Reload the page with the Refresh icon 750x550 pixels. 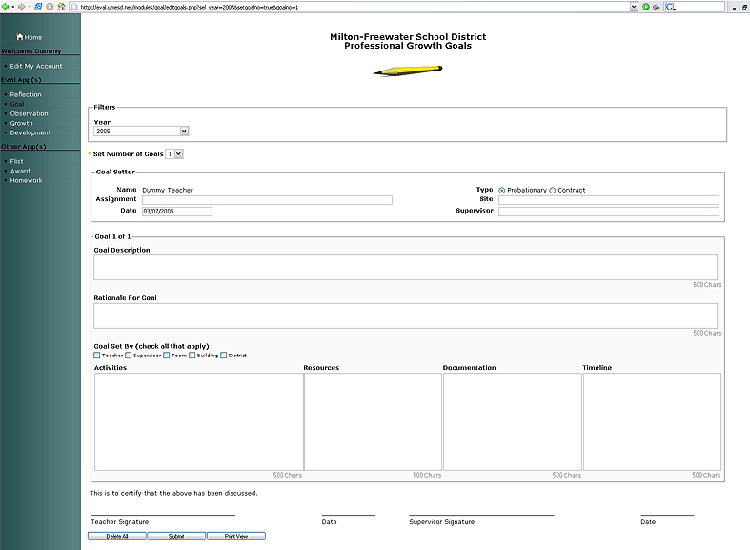click(x=38, y=7)
